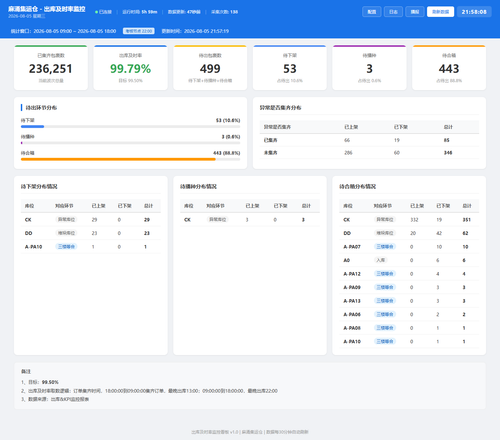Screen dimensions: 500x440
Task: Click the white 22:00 cutoff badge in the header
Action: (139, 31)
